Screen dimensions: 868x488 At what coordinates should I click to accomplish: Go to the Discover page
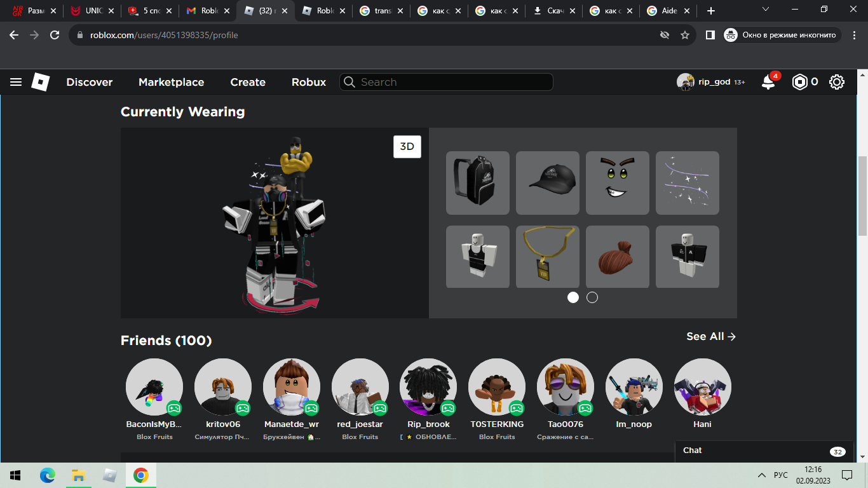[89, 82]
